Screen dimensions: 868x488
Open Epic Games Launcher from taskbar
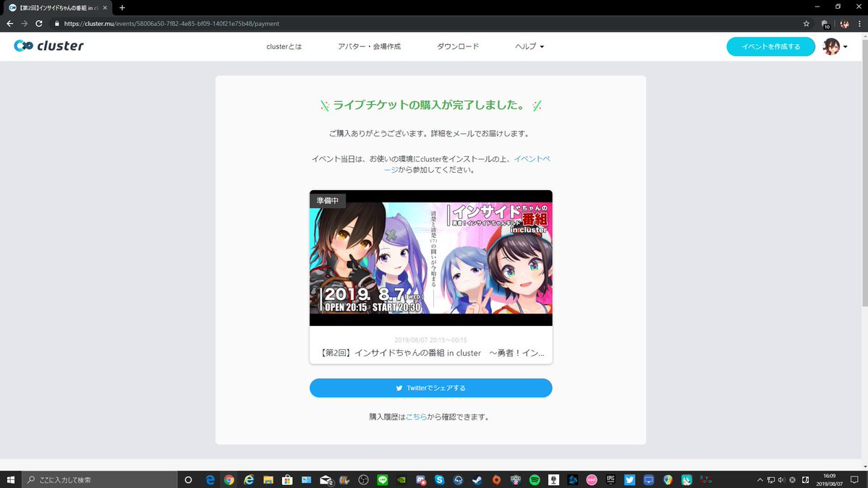(x=610, y=479)
